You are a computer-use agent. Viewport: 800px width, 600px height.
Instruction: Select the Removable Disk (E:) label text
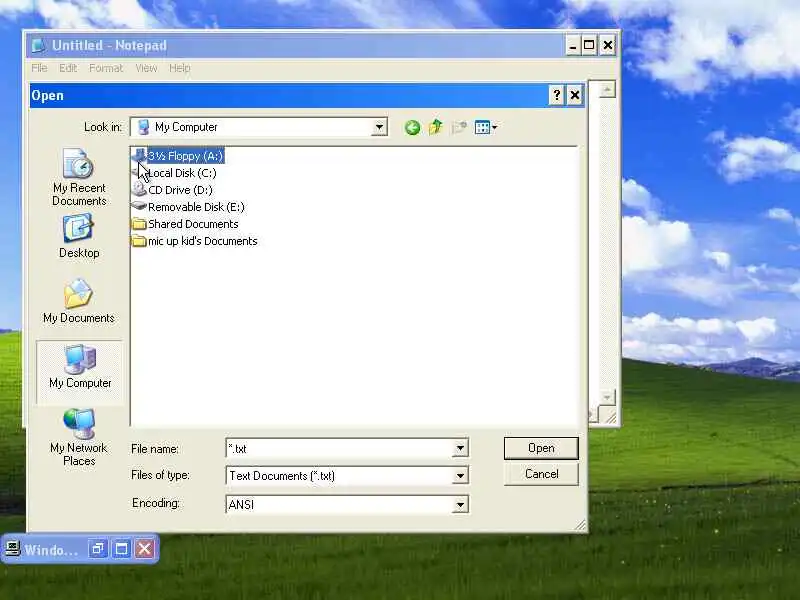(196, 207)
